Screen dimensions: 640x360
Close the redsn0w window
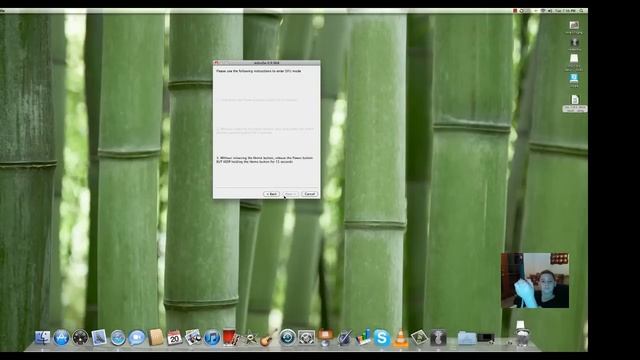[216, 63]
